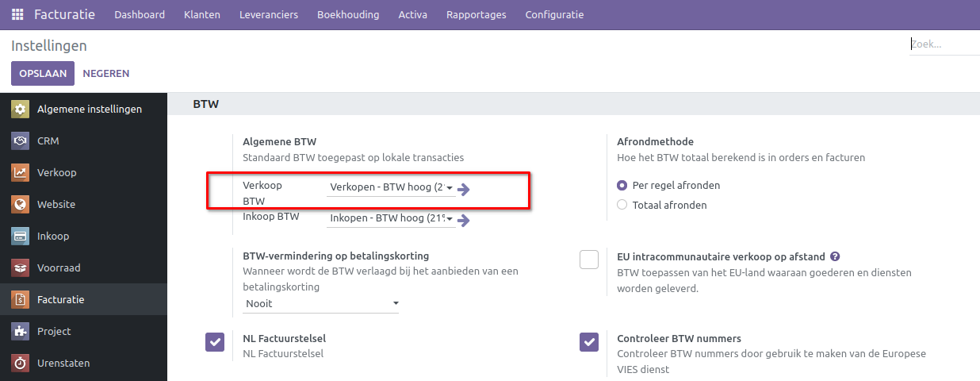The height and width of the screenshot is (381, 980).
Task: Open Inkoop BTW record via arrow icon
Action: [465, 220]
